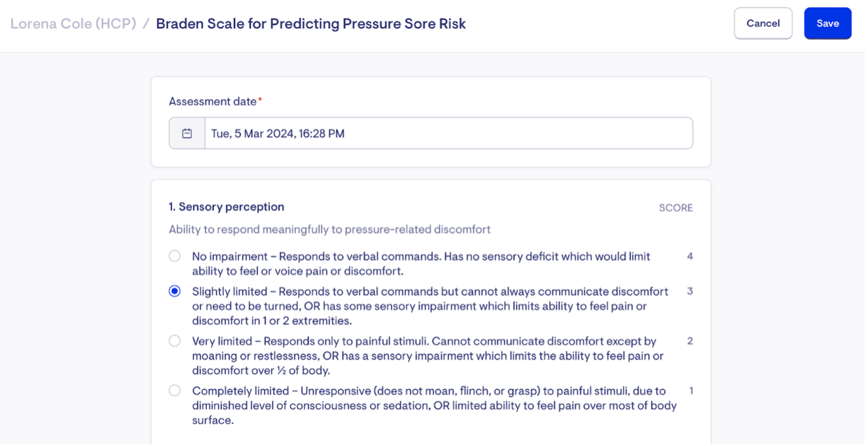Click score 2 beside Very limited

(x=690, y=341)
